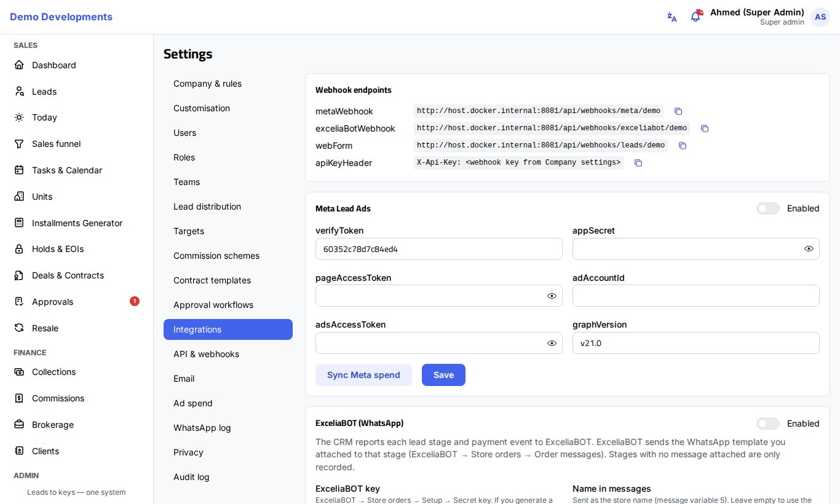Click the Sync Meta spend button
The height and width of the screenshot is (504, 840).
point(363,375)
